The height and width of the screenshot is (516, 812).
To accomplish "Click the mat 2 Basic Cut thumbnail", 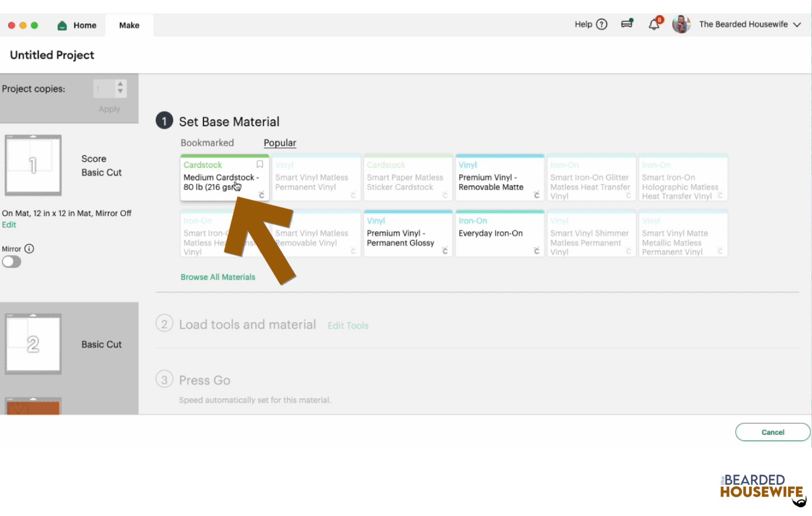I will tap(33, 344).
